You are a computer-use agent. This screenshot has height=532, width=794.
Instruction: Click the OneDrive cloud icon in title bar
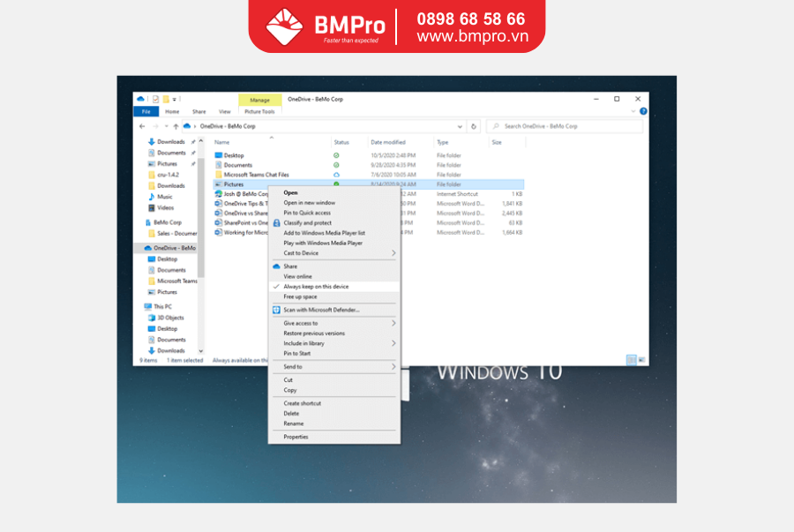pyautogui.click(x=141, y=99)
